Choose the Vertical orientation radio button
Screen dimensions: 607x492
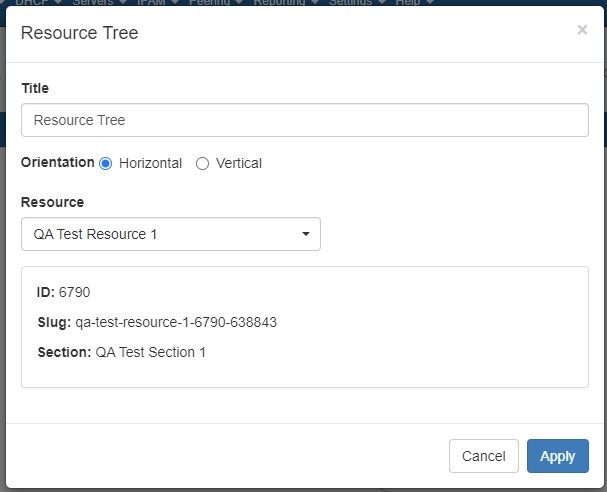[x=202, y=163]
